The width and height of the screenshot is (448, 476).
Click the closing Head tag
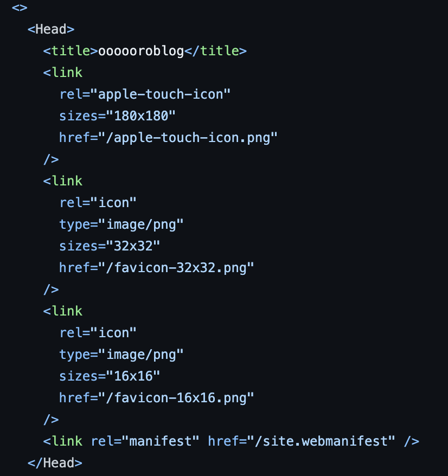[x=55, y=463]
